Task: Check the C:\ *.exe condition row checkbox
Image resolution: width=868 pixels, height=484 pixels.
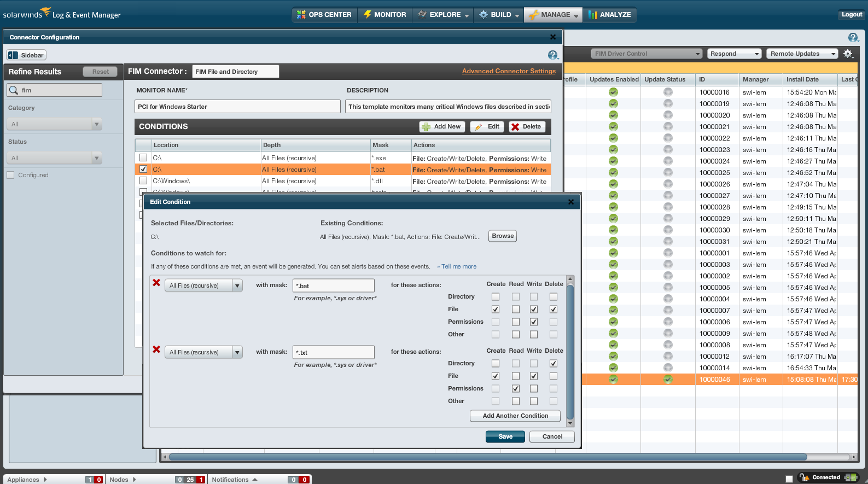Action: [x=143, y=158]
